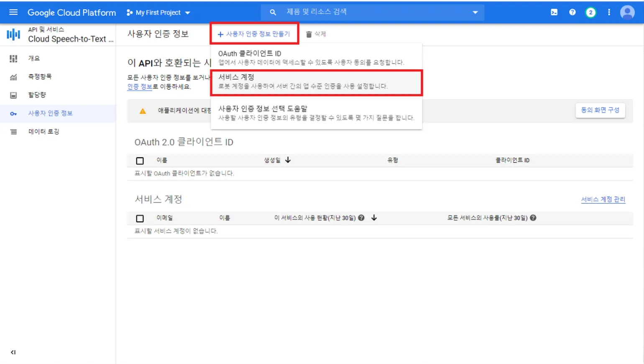Screen dimensions: 644x364
Task: Go to 측정항목 in the sidebar
Action: pos(58,77)
